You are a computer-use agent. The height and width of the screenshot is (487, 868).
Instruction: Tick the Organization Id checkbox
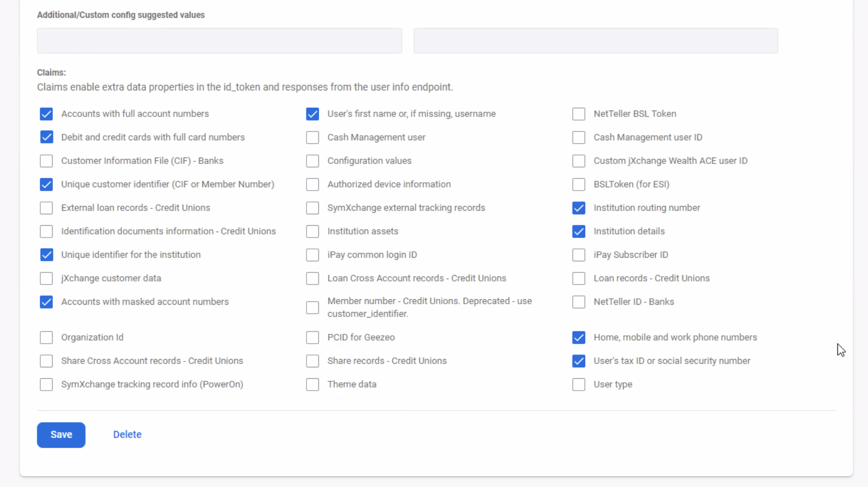[46, 338]
